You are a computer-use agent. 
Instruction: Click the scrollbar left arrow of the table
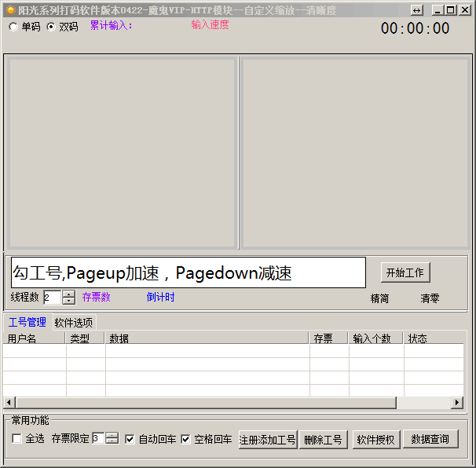pos(9,403)
